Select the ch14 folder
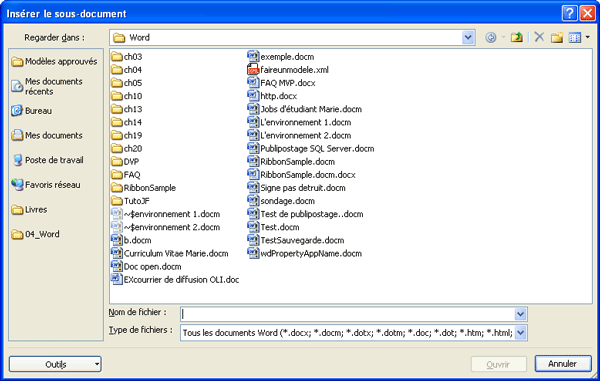Image resolution: width=600 pixels, height=381 pixels. click(x=127, y=122)
